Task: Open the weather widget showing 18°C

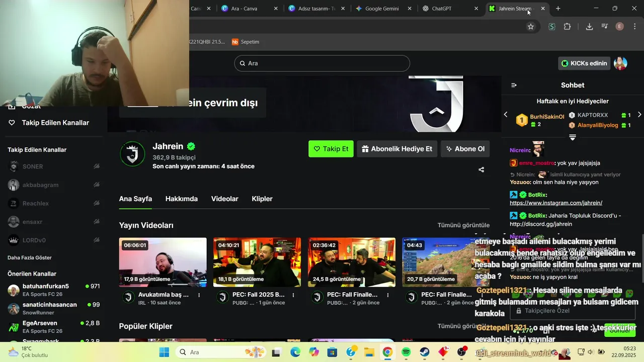Action: 28,352
